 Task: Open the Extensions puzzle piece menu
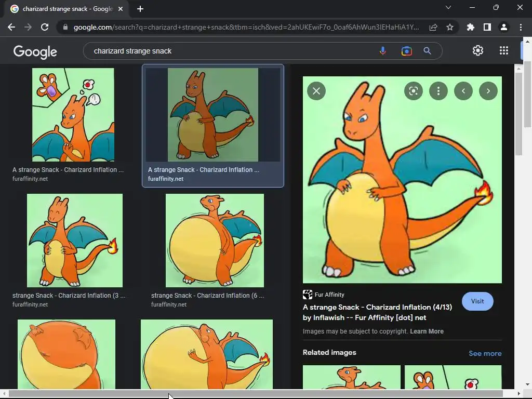pos(470,27)
